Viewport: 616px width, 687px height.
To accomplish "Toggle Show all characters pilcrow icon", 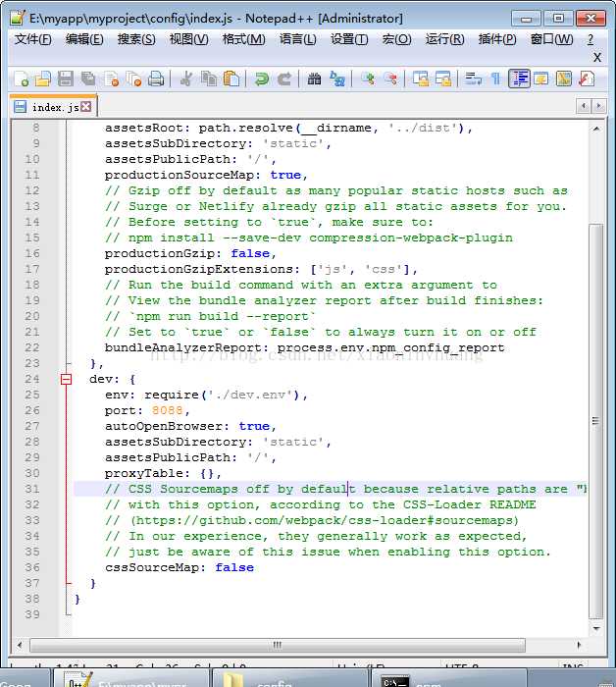I will point(496,79).
